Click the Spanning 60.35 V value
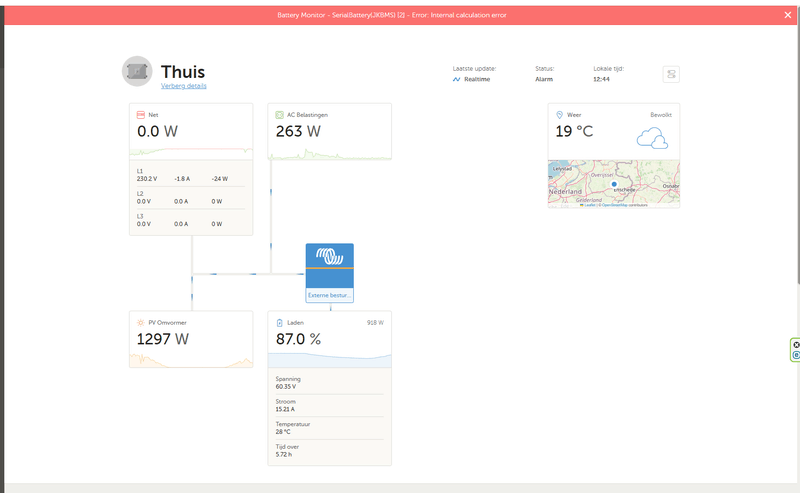This screenshot has width=800, height=493. (x=286, y=387)
